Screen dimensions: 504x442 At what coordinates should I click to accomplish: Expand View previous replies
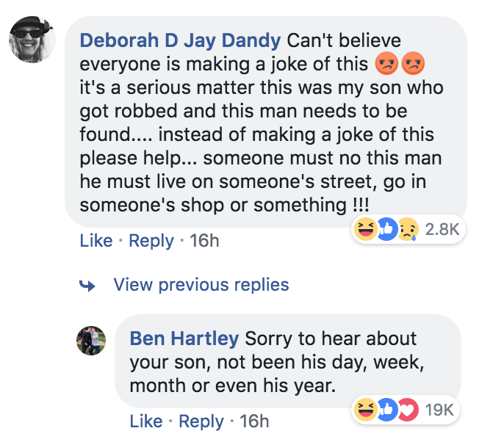201,285
